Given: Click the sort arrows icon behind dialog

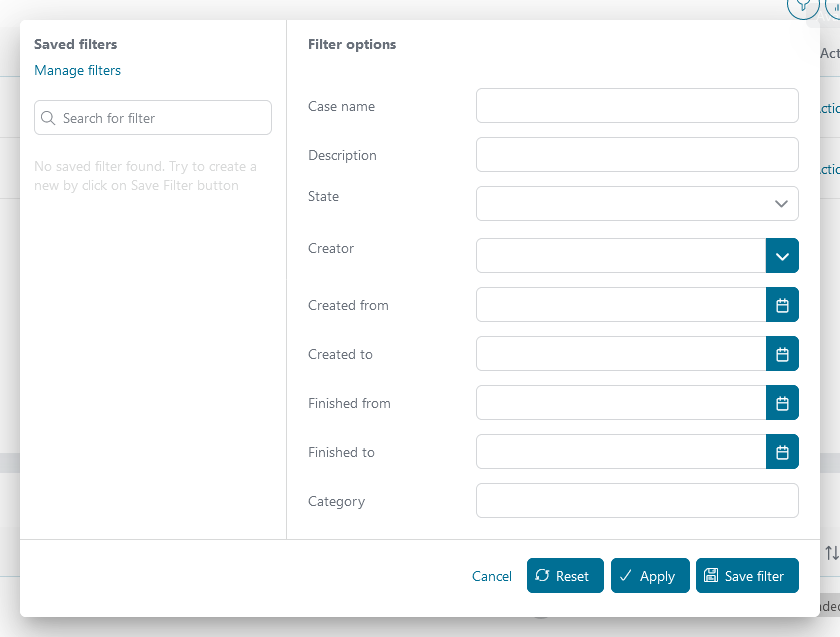Looking at the screenshot, I should point(831,553).
